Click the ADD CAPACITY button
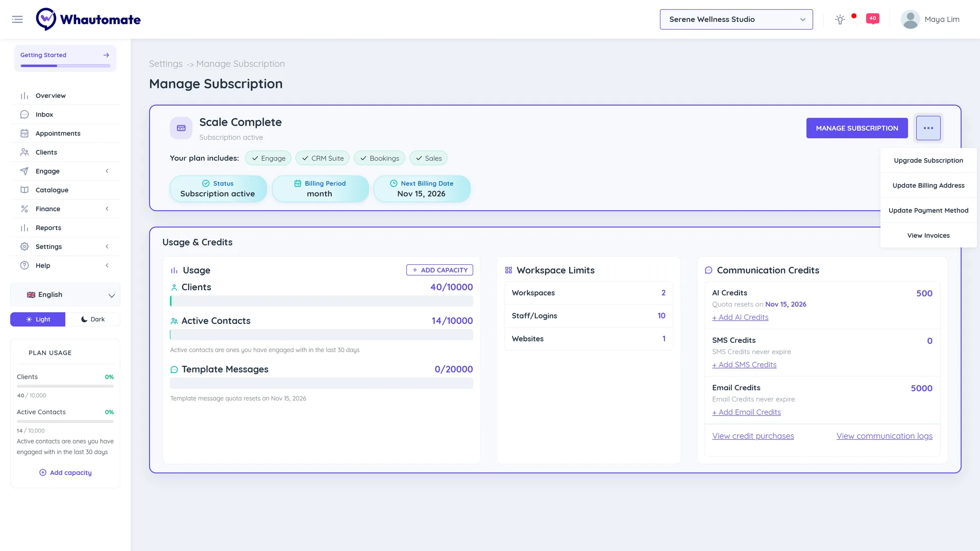 (439, 270)
